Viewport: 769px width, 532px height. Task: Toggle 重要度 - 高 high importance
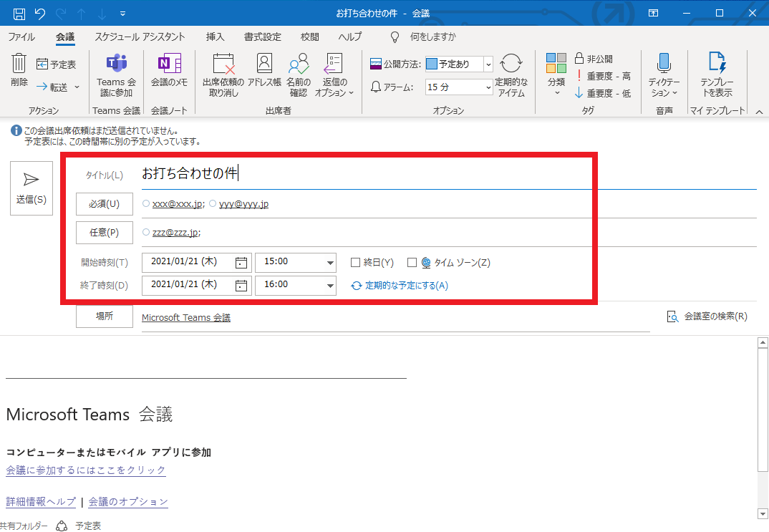coord(602,76)
